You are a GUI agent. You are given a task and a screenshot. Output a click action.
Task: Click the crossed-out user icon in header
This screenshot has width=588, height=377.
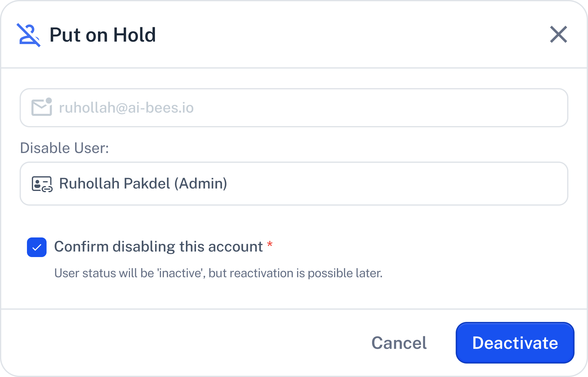pyautogui.click(x=28, y=35)
